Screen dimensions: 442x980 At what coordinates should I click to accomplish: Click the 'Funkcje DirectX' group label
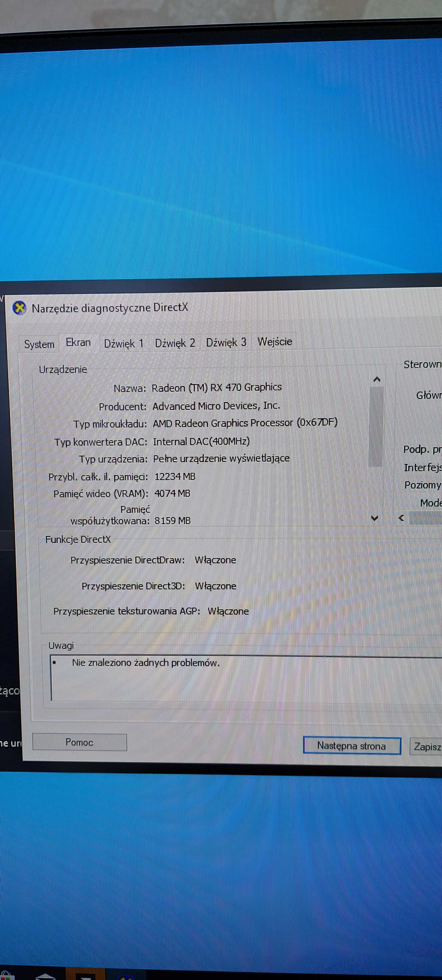[x=78, y=539]
